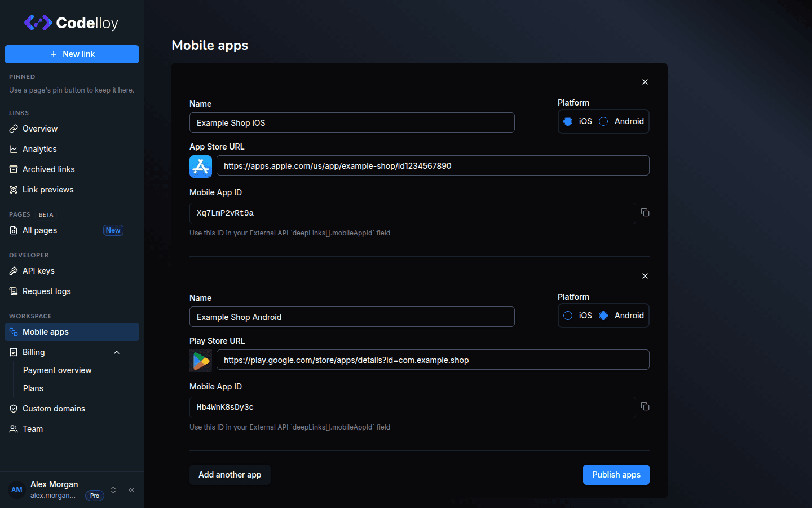The height and width of the screenshot is (508, 812).
Task: Copy the Hb4WnK8sDy3c mobile app ID
Action: click(645, 407)
